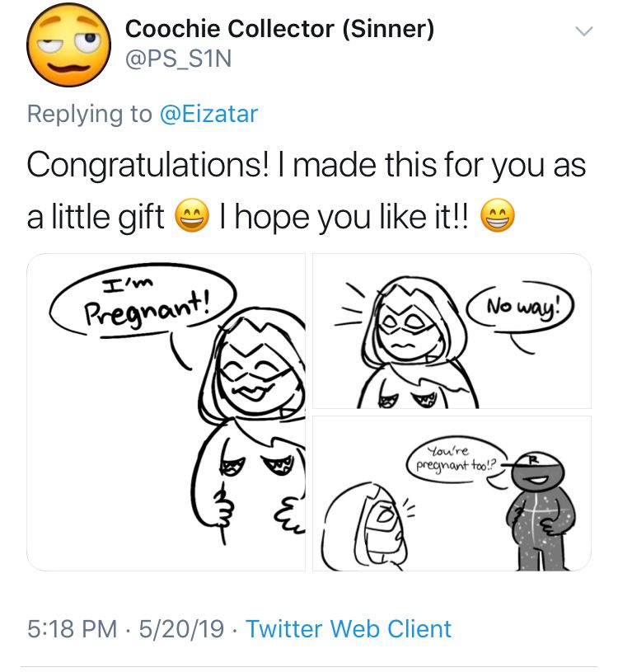Screen dimensions: 618x672
Task: Expand the tweet options chevron
Action: coord(583,31)
